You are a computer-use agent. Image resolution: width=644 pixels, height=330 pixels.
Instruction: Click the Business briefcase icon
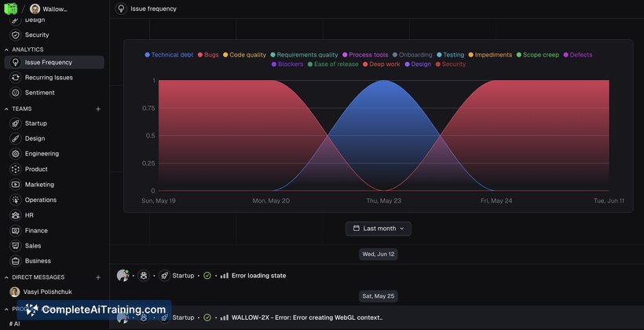tap(16, 261)
